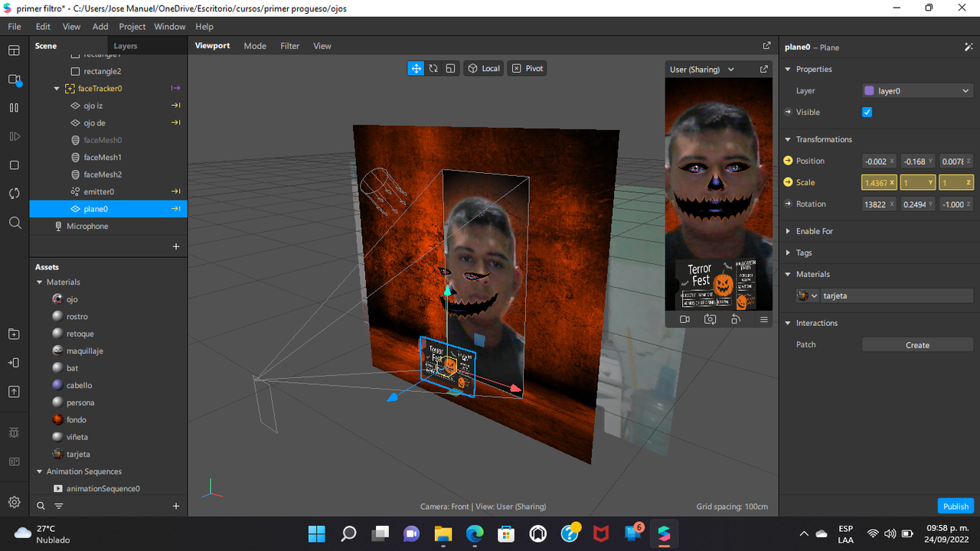Image resolution: width=980 pixels, height=551 pixels.
Task: Add a scene object with the plus button
Action: click(x=176, y=246)
